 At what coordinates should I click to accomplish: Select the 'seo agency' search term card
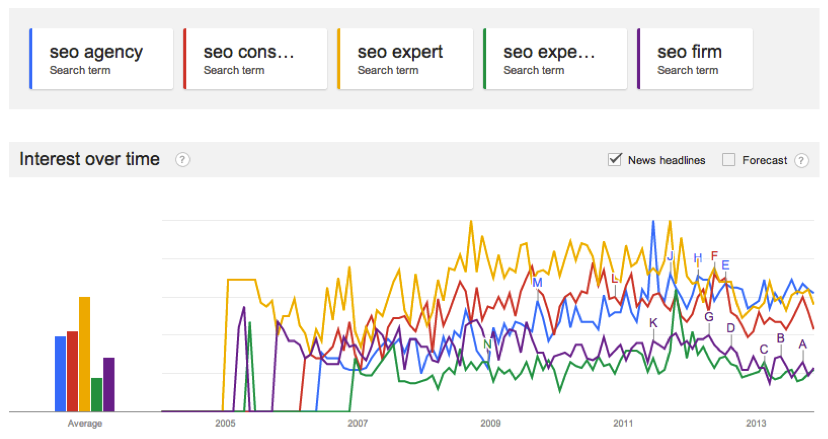click(102, 58)
